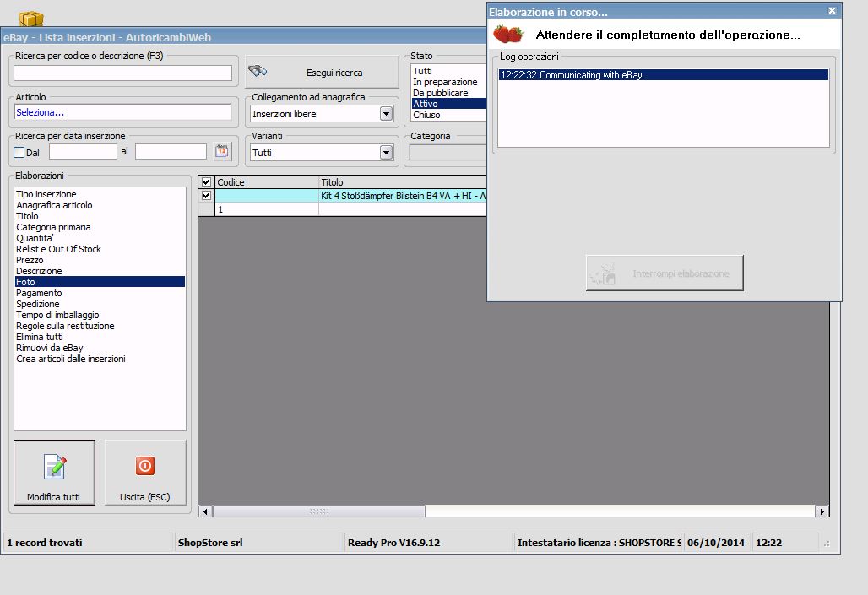
Task: Click Intestatario licenza status entry
Action: click(599, 543)
